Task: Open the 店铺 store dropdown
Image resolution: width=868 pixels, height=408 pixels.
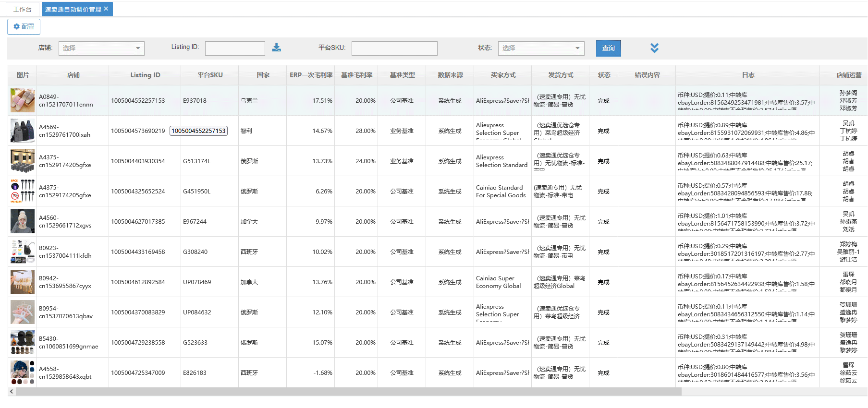Action: [101, 48]
